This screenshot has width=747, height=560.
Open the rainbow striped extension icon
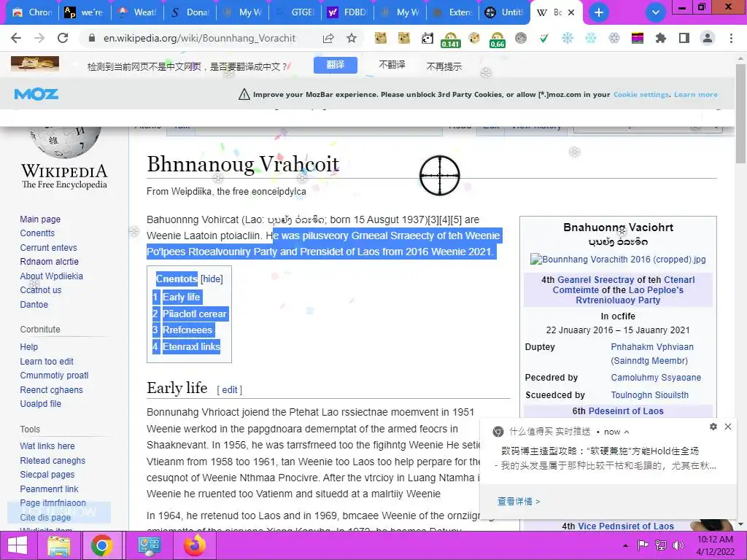coord(638,38)
